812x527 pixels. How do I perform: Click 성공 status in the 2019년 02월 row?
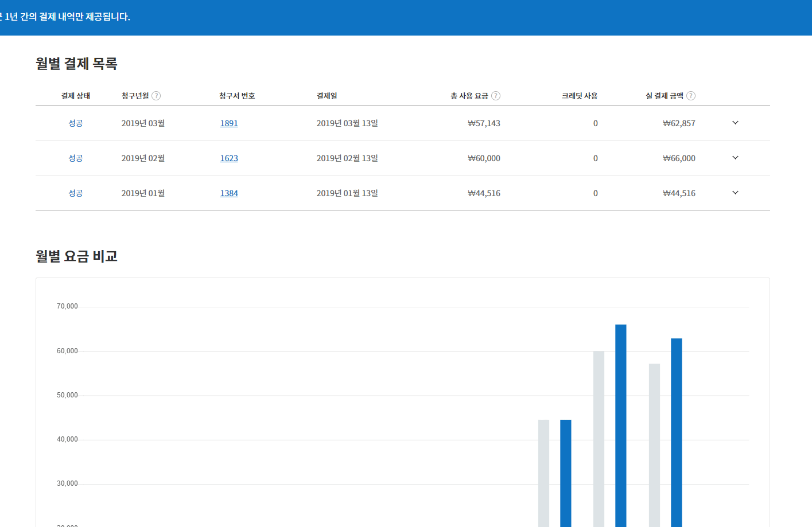pyautogui.click(x=76, y=158)
